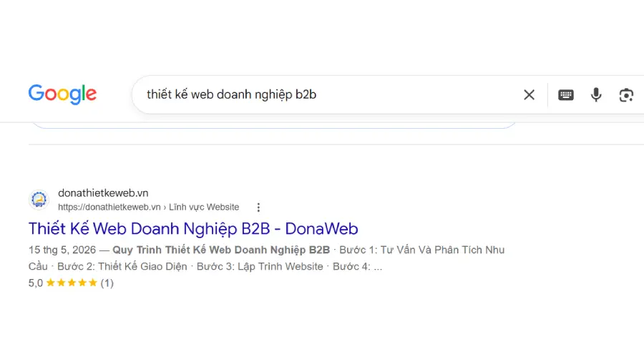Click the 5,0 star rating row

(71, 283)
